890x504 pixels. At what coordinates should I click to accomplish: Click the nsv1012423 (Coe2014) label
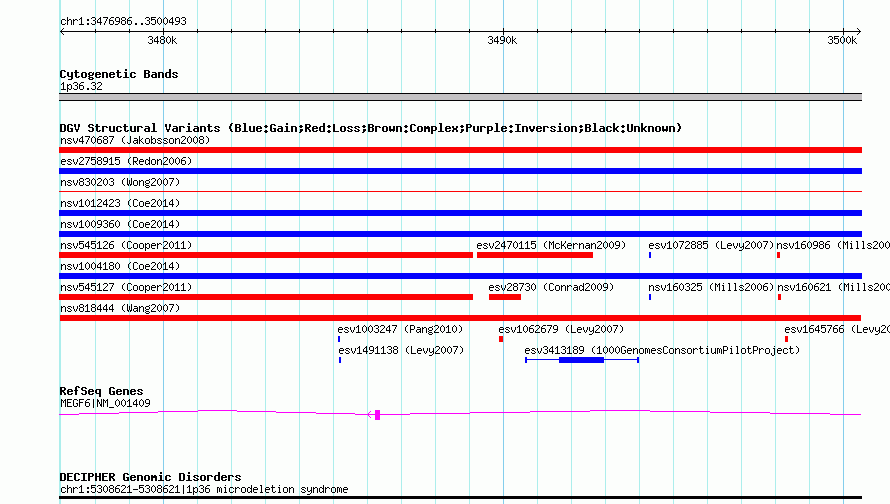[120, 203]
